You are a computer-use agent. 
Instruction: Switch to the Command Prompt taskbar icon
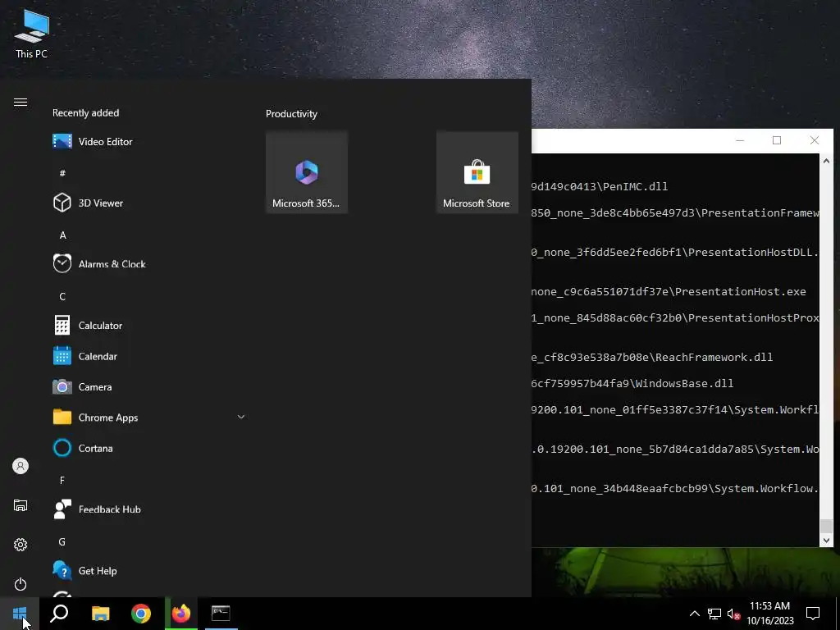pyautogui.click(x=221, y=614)
